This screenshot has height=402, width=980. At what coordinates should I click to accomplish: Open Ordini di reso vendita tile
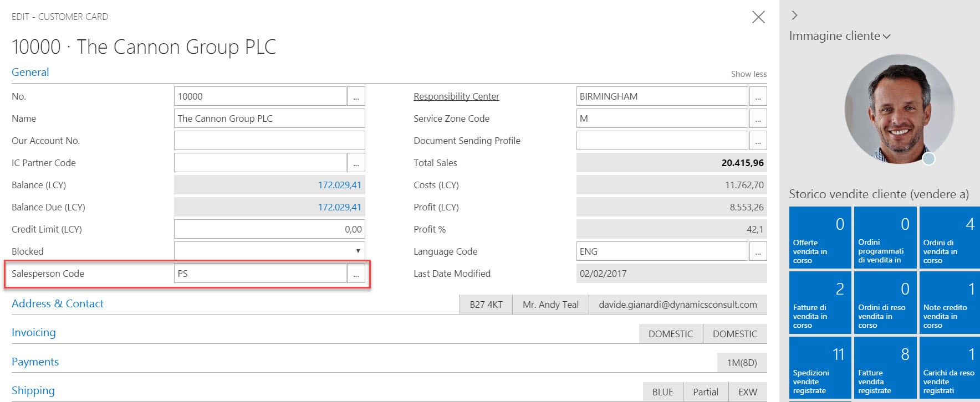click(885, 302)
